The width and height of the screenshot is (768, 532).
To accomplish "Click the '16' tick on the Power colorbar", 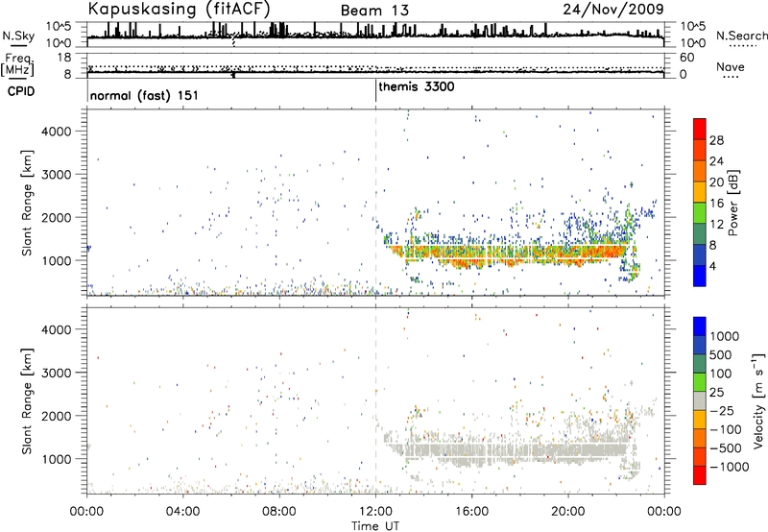I will 716,203.
